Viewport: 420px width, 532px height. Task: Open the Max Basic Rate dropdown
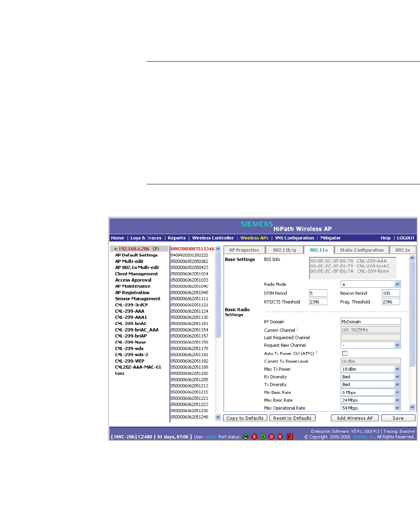[370, 400]
